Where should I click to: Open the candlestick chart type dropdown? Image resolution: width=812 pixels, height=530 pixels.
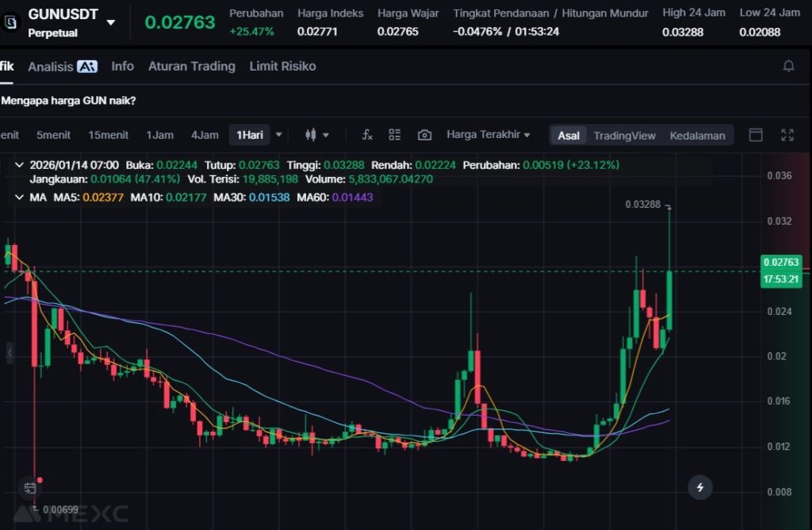click(x=316, y=135)
